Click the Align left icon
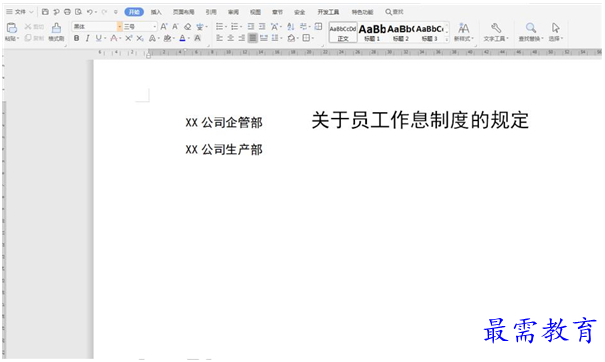The image size is (605, 362). tap(220, 38)
